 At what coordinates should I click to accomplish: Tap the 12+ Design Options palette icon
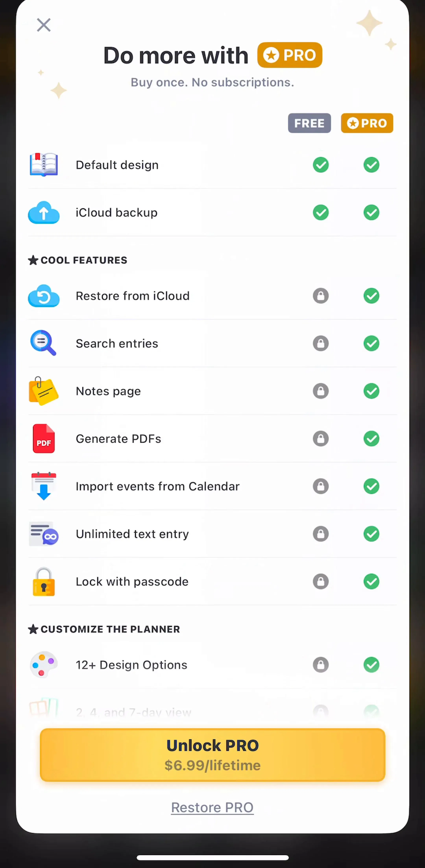[x=44, y=664]
